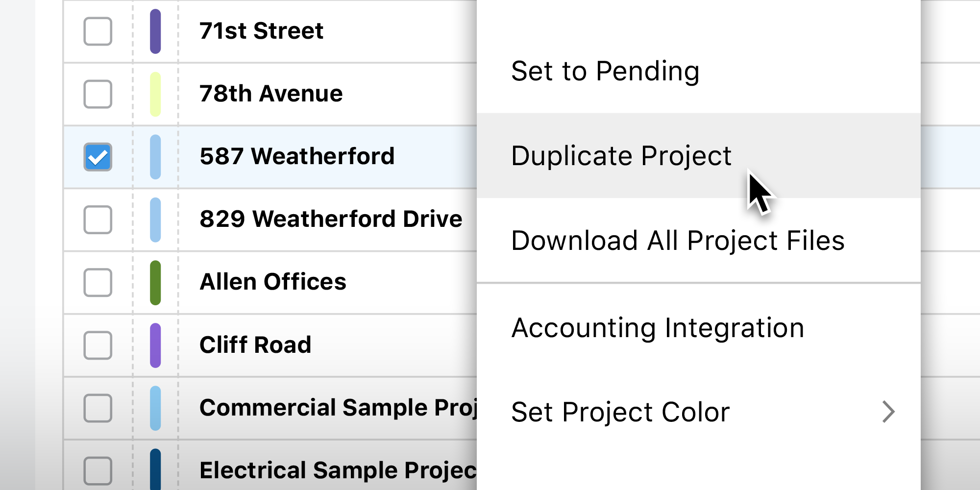
Task: Click the yellow-green color bar for 78th Avenue
Action: coord(156,93)
